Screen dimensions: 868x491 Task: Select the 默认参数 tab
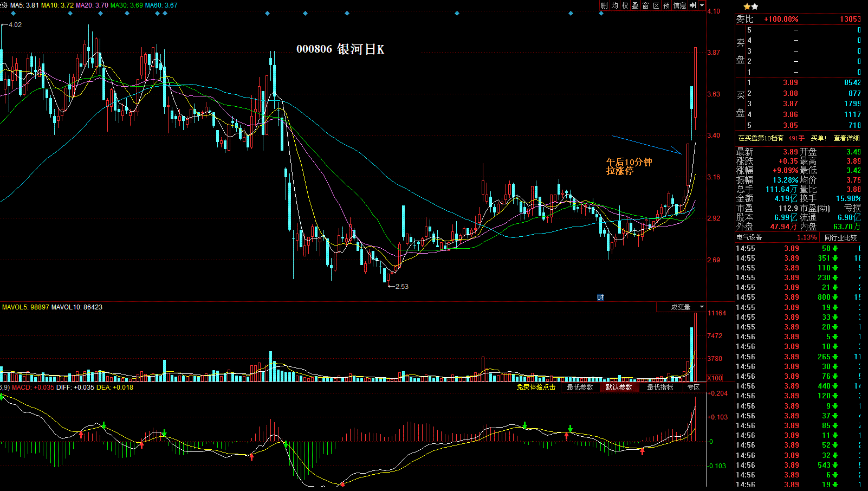click(x=619, y=387)
